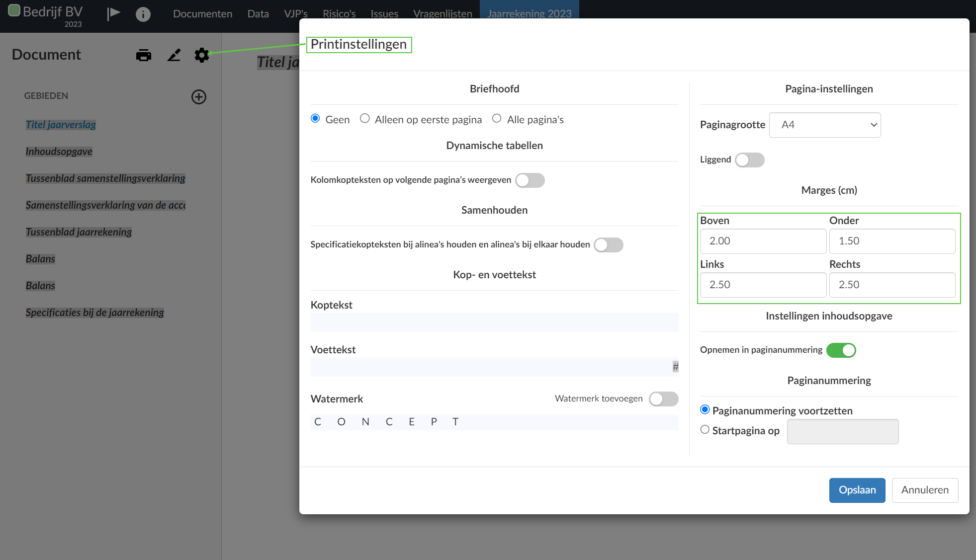Click the flag icon in top bar
The height and width of the screenshot is (560, 976).
point(113,13)
